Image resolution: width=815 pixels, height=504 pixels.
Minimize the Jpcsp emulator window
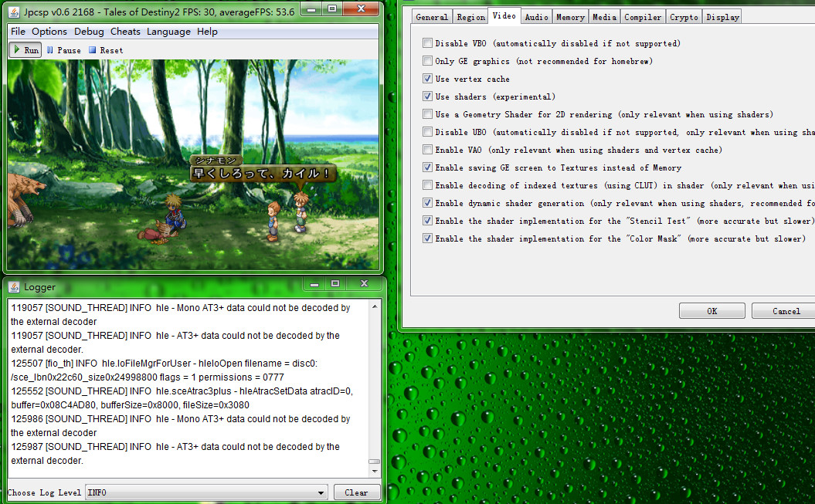(x=311, y=8)
